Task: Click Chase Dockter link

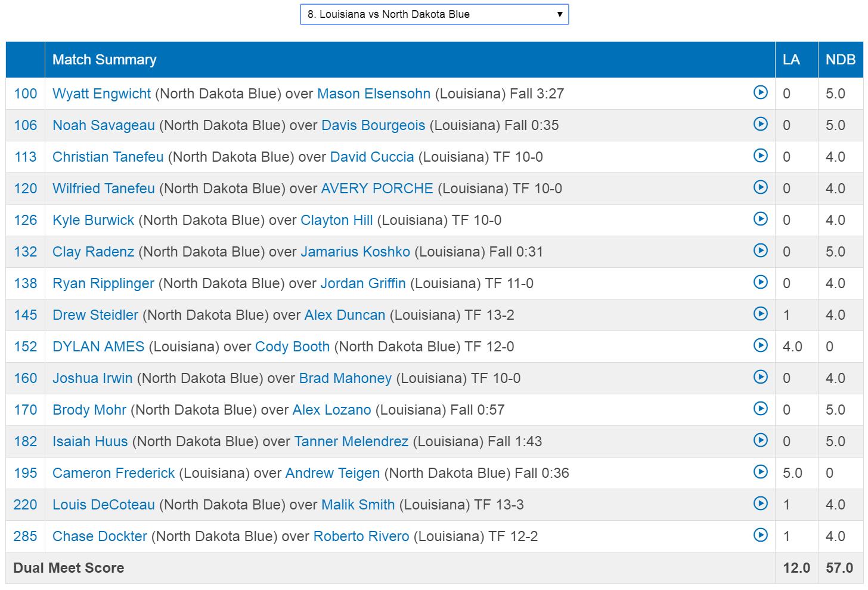Action: (100, 536)
